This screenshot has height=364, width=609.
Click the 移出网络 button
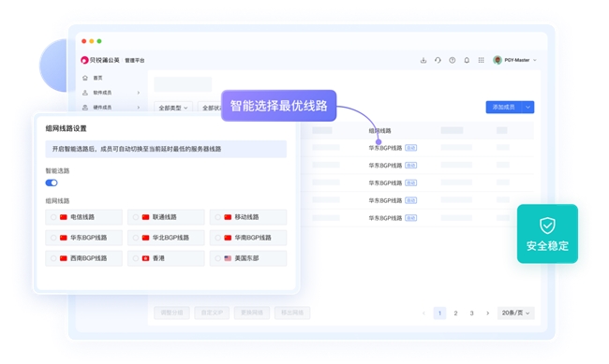(292, 313)
